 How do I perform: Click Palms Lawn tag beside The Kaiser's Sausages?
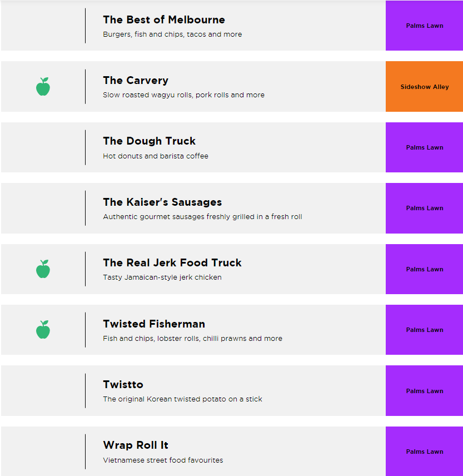click(425, 208)
